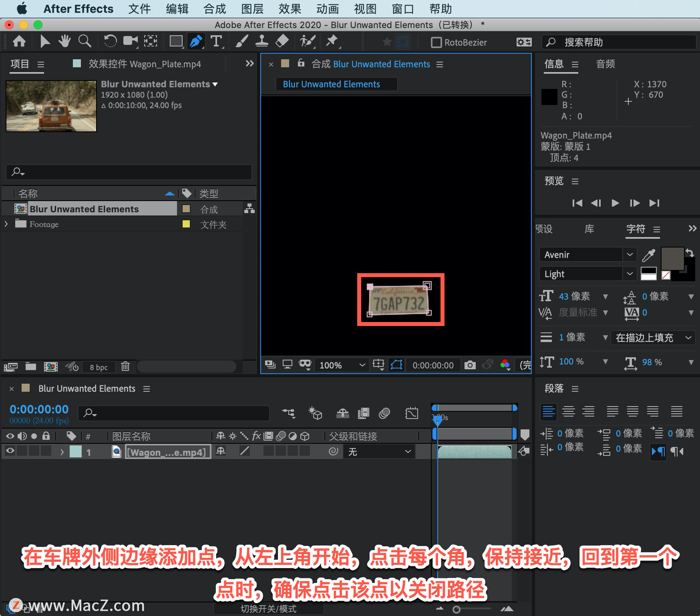The width and height of the screenshot is (700, 616).
Task: Open the 合成 menu
Action: click(215, 9)
